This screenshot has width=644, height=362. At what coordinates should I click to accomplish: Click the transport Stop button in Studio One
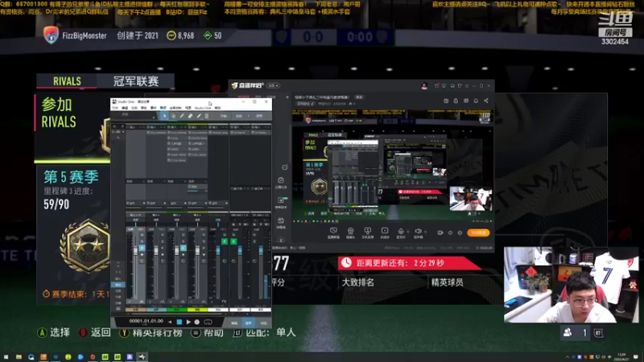point(180,323)
